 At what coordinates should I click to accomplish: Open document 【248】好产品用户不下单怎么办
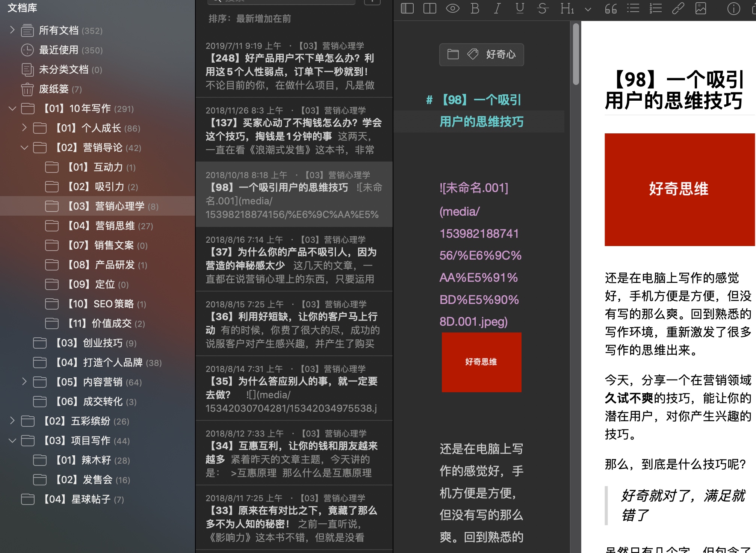click(294, 65)
